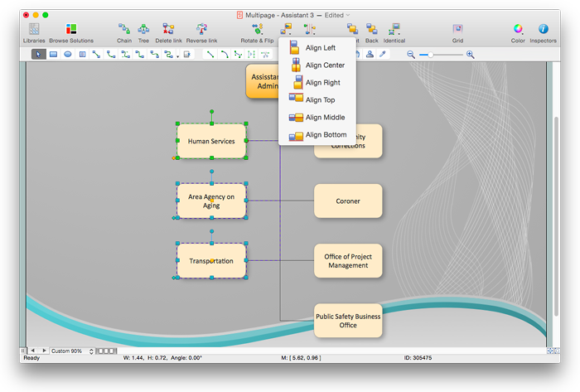The image size is (580, 392).
Task: Open Browse Solutions
Action: pos(71,33)
